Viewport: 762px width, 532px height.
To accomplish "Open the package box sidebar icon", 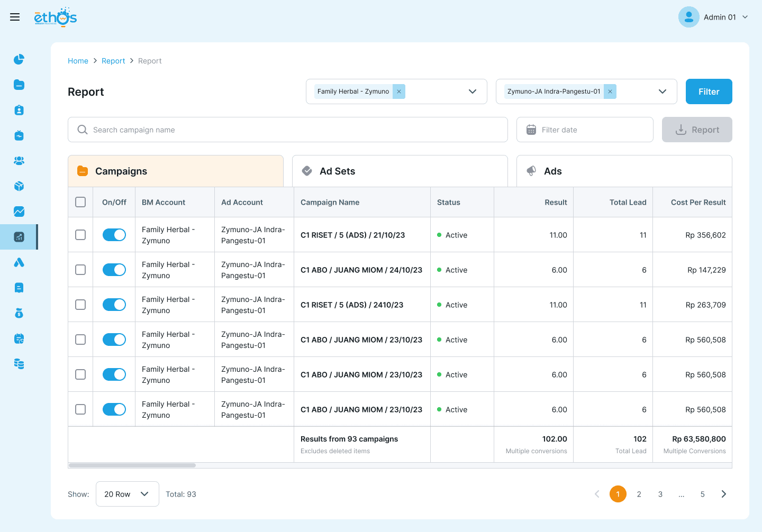I will tap(19, 186).
